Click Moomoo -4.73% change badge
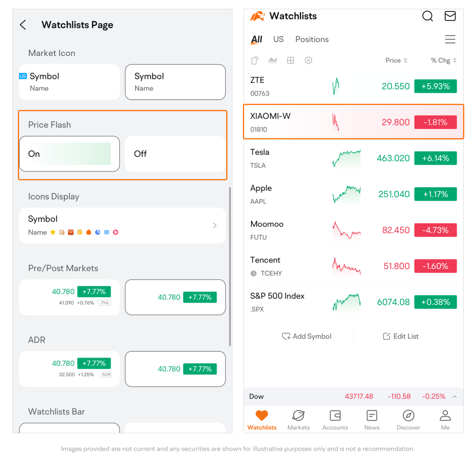The height and width of the screenshot is (462, 476). pyautogui.click(x=435, y=230)
